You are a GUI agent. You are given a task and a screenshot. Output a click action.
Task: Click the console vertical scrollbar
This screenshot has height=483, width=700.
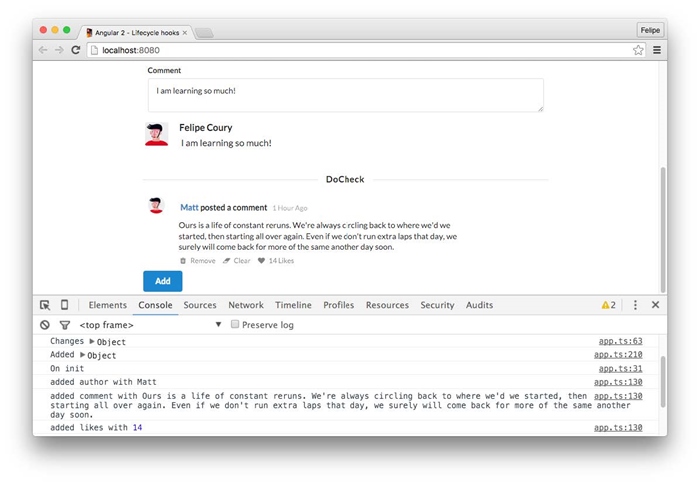(x=663, y=381)
